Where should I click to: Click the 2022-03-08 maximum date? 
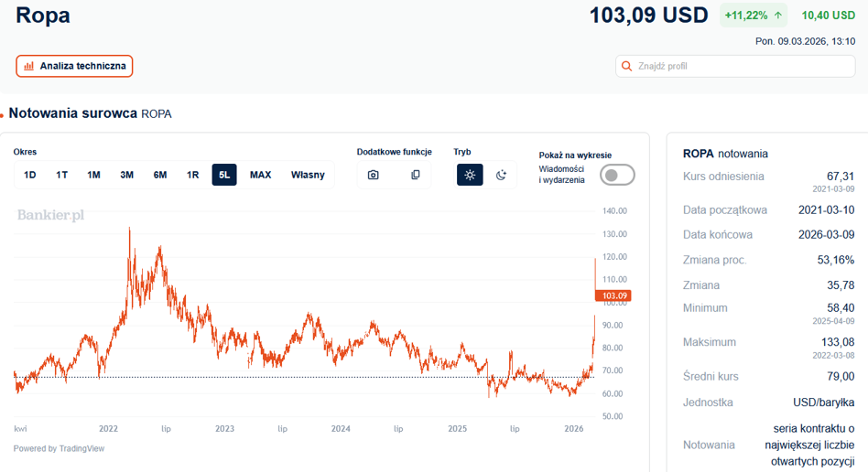coord(833,355)
